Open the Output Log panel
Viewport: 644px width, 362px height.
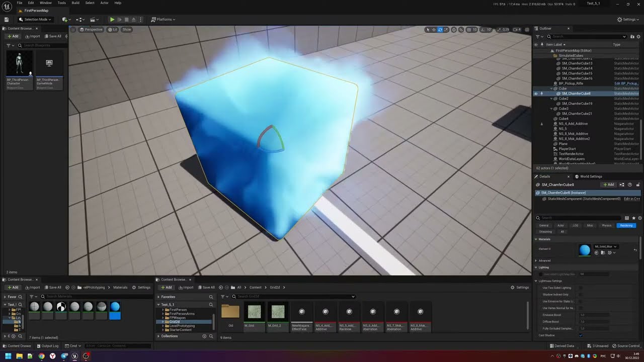(x=47, y=346)
